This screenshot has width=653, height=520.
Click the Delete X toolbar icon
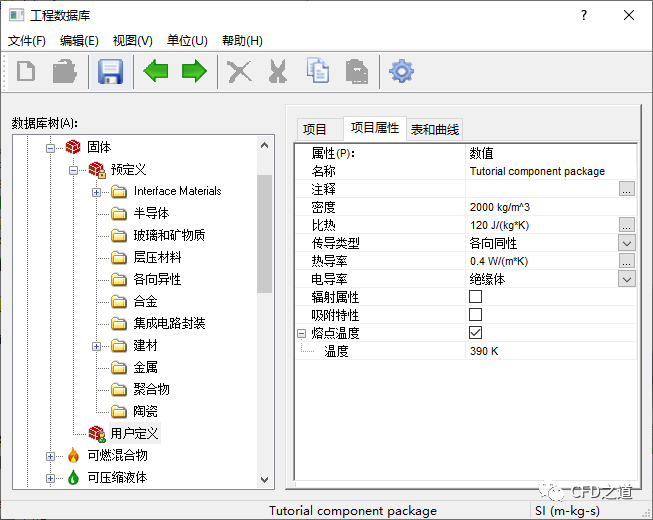pos(239,72)
